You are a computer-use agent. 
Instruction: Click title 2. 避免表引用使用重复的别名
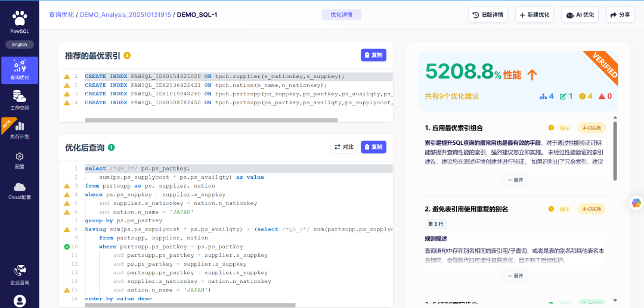466,209
